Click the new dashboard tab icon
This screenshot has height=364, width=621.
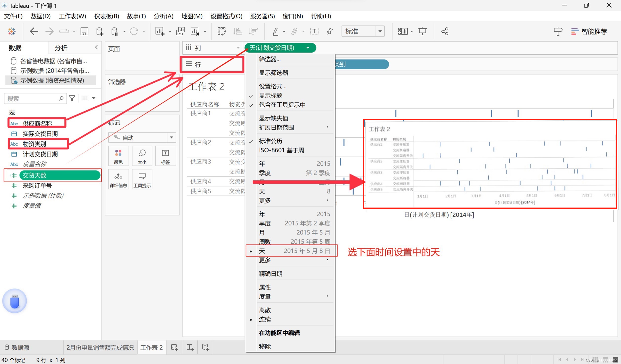click(x=190, y=348)
